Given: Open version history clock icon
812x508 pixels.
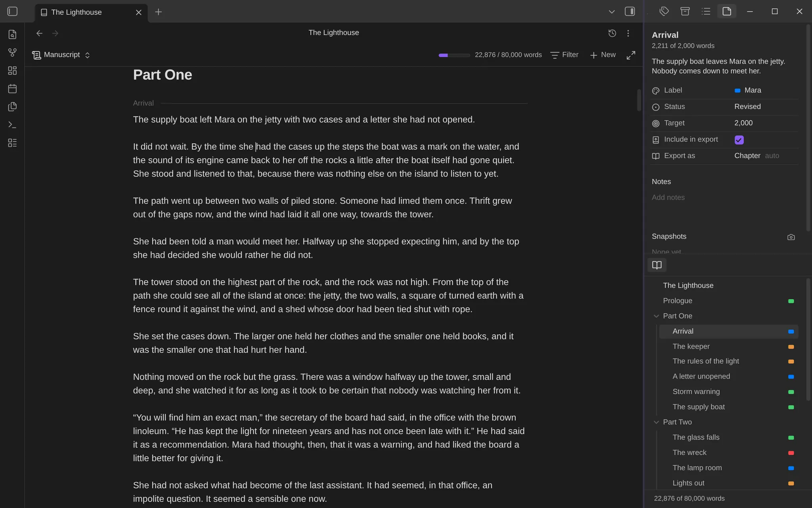Looking at the screenshot, I should click(612, 33).
